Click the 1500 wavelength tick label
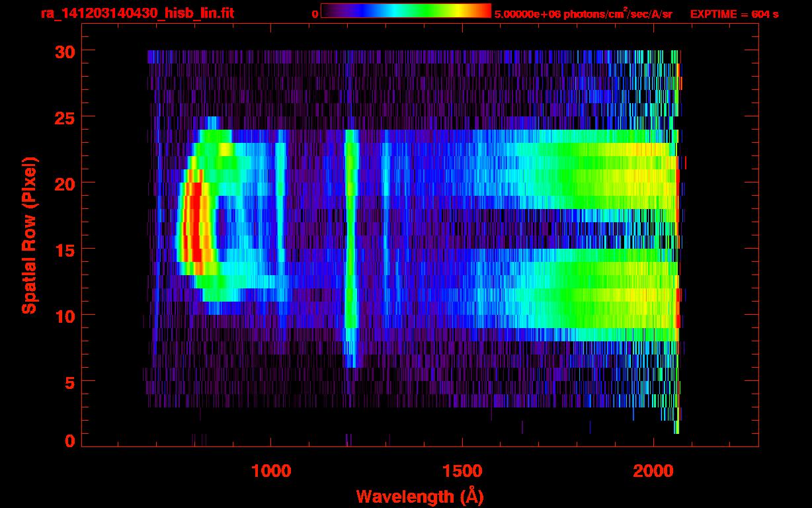This screenshot has height=508, width=812. [462, 471]
